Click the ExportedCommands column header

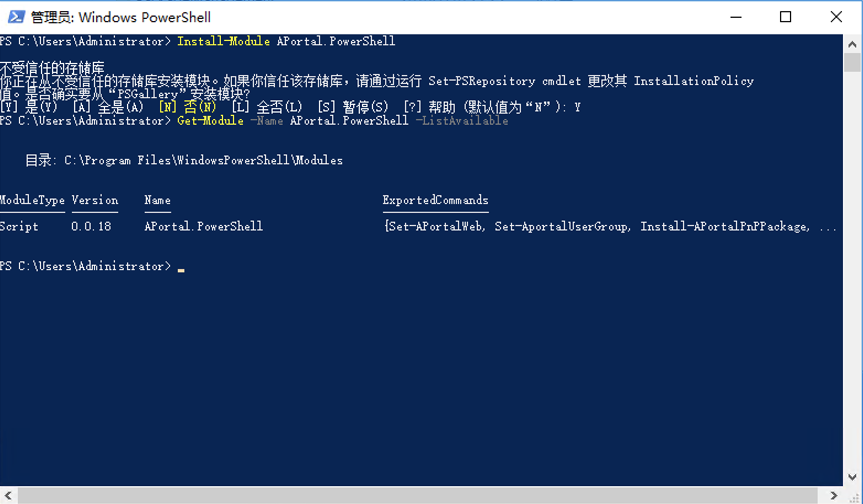click(x=435, y=200)
